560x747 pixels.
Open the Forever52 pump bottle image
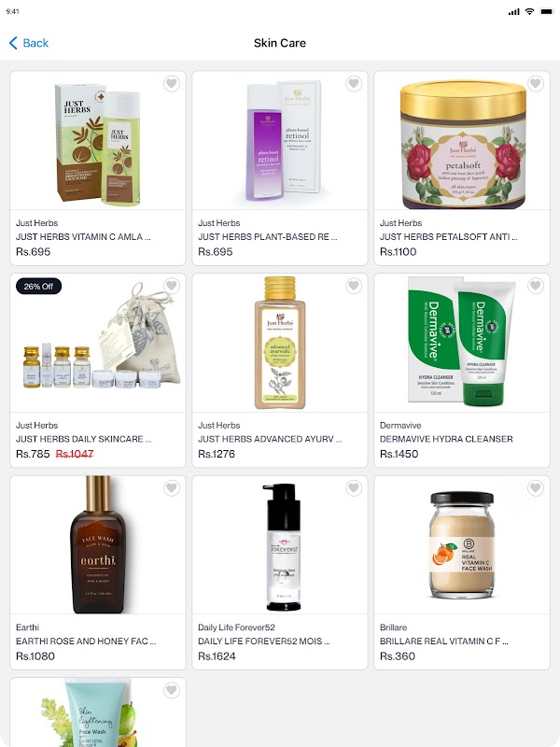point(284,547)
